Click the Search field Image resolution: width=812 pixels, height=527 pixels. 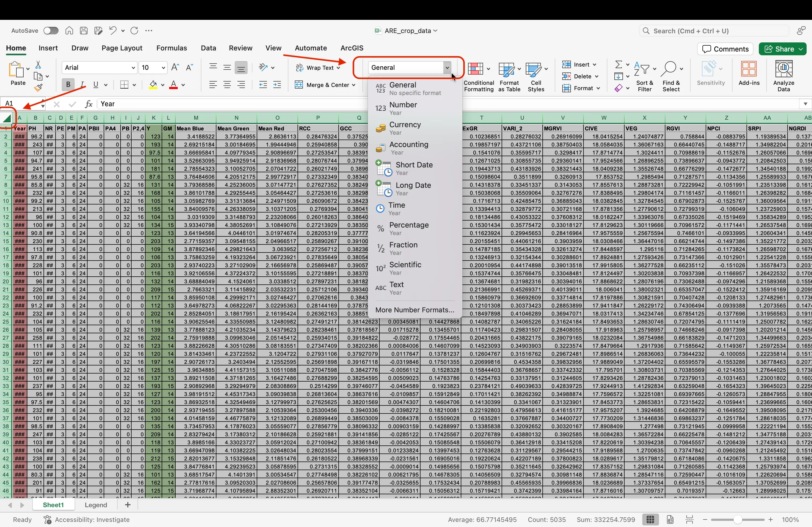pos(714,31)
